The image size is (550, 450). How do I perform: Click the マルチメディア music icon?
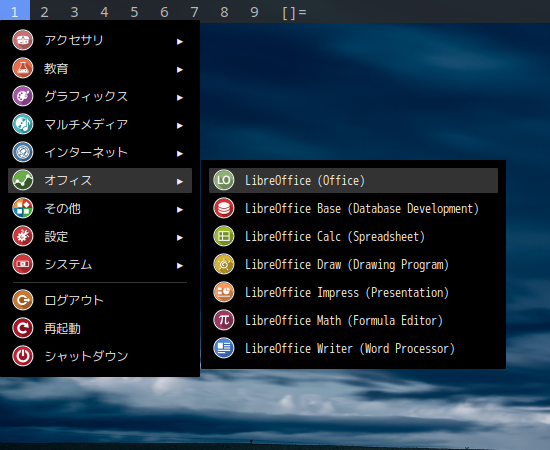(x=23, y=124)
